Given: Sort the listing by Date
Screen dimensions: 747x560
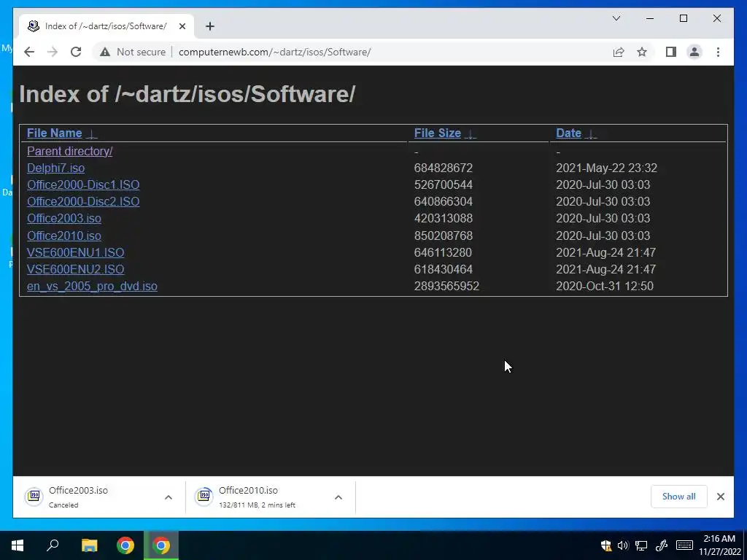Looking at the screenshot, I should [568, 133].
